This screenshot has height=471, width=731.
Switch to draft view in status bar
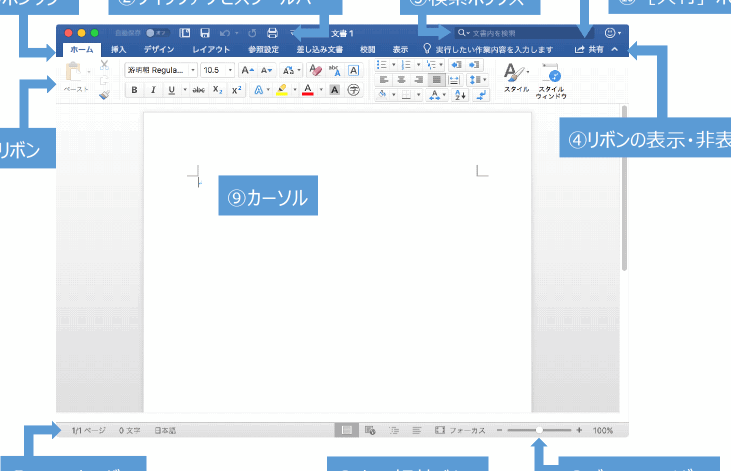(x=417, y=430)
